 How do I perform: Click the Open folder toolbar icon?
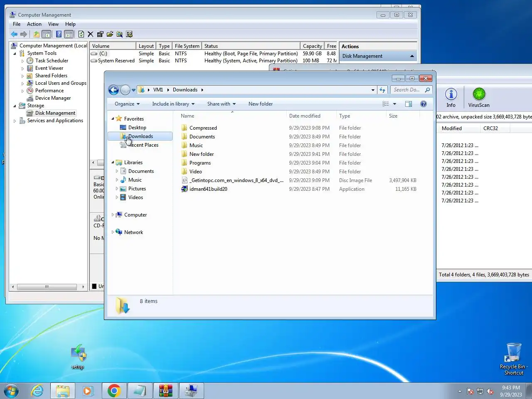point(110,34)
